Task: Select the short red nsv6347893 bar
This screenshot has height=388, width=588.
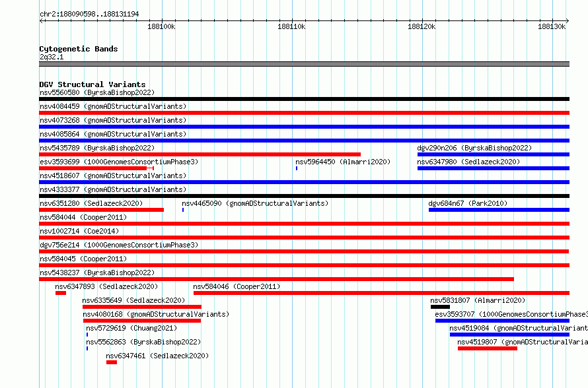Action: click(x=61, y=293)
